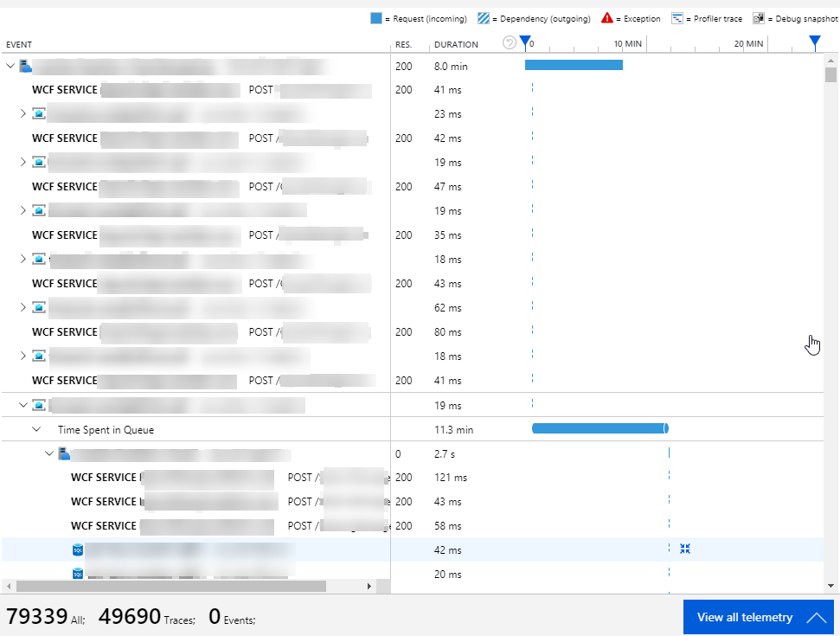This screenshot has height=636, width=840.
Task: Click the red Exception legend icon
Action: [606, 17]
